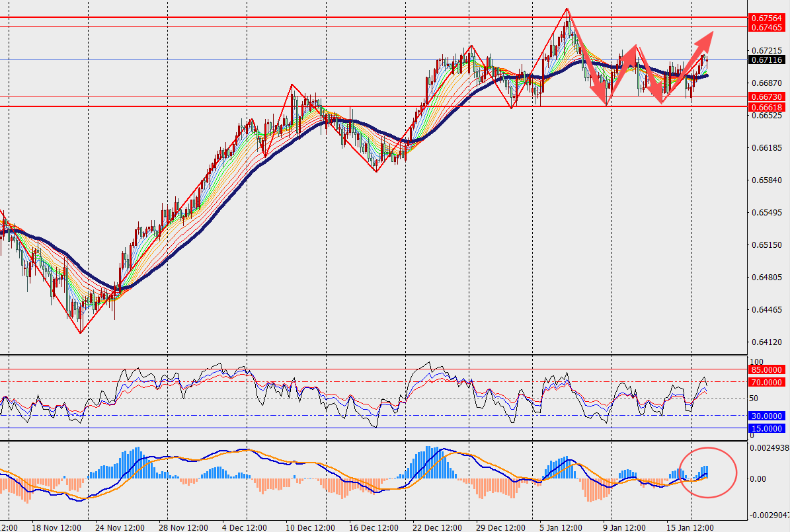Click the red 0.66618 price level label
The image size is (790, 532).
pos(767,106)
